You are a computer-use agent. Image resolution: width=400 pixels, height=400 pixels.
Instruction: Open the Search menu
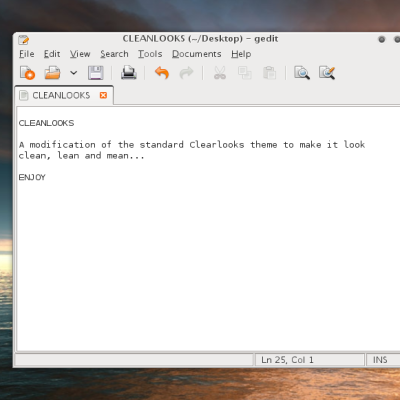[114, 54]
